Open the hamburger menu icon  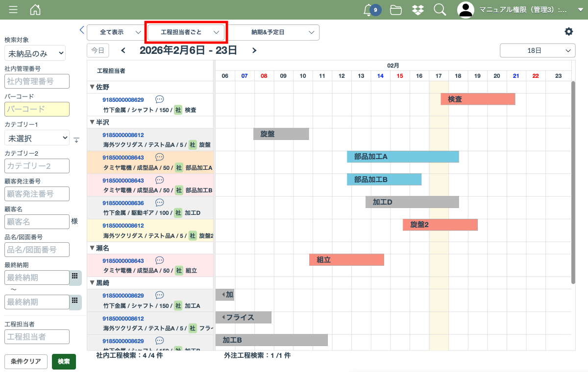[x=13, y=10]
